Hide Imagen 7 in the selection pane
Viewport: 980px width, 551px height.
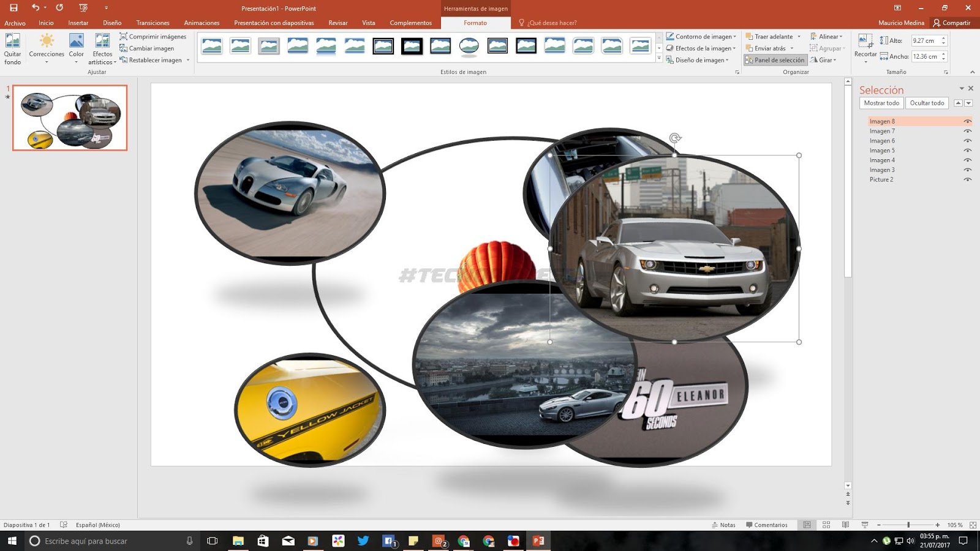click(x=968, y=130)
